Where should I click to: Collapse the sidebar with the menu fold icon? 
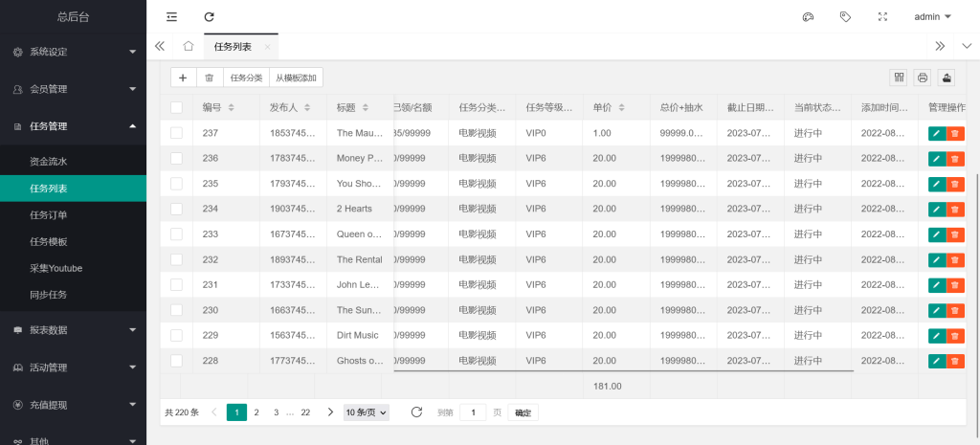pos(171,17)
